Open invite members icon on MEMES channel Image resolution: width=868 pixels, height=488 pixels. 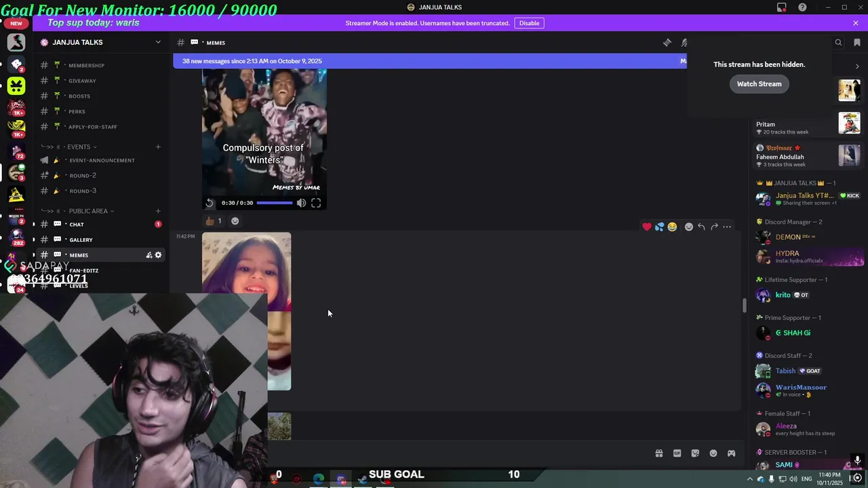[x=149, y=255]
